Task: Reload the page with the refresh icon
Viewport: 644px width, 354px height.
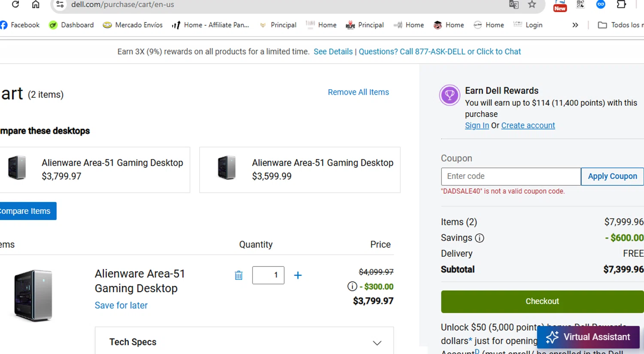Action: coord(15,4)
